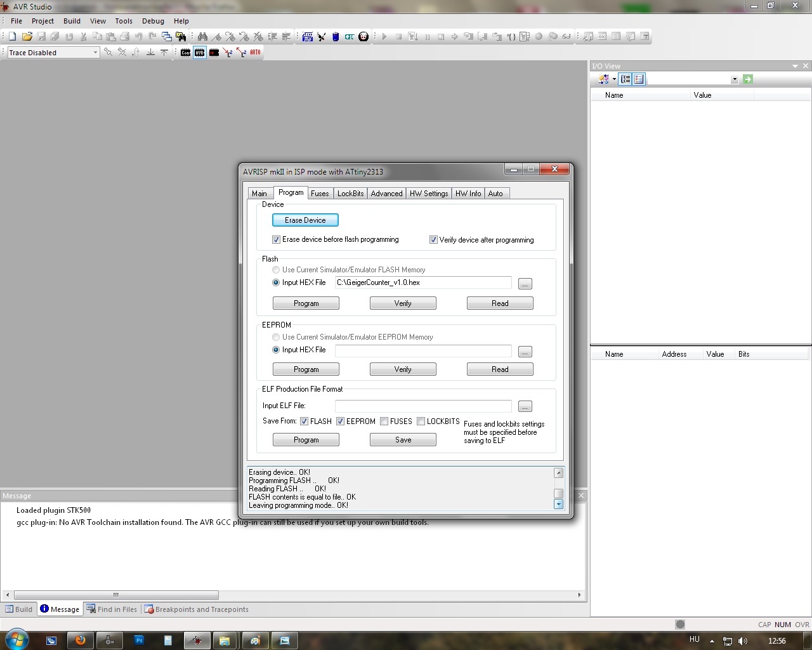Enable LOCKBITS save-from checkbox
Image resolution: width=812 pixels, height=650 pixels.
pyautogui.click(x=421, y=421)
